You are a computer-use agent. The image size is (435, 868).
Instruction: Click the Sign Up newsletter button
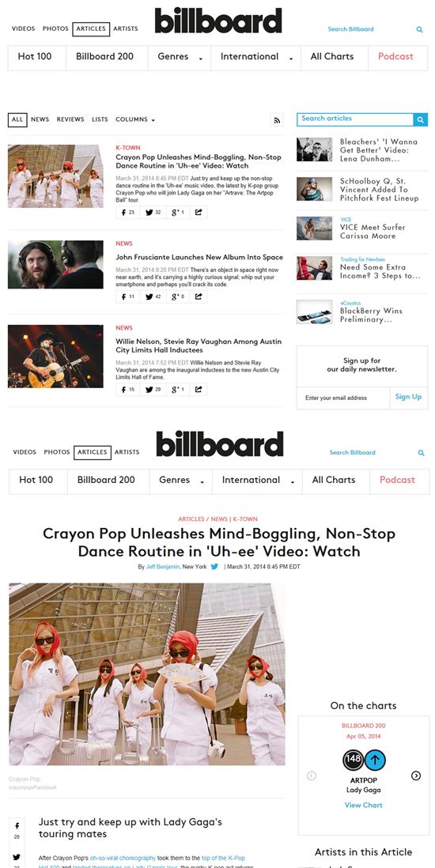pos(408,397)
